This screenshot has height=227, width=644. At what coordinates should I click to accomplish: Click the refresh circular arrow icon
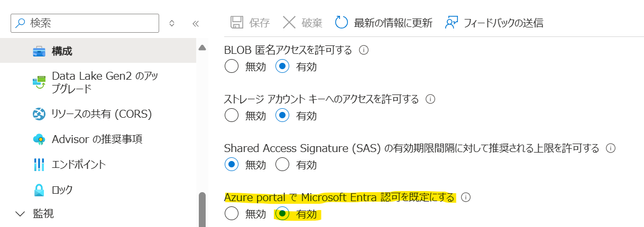342,22
